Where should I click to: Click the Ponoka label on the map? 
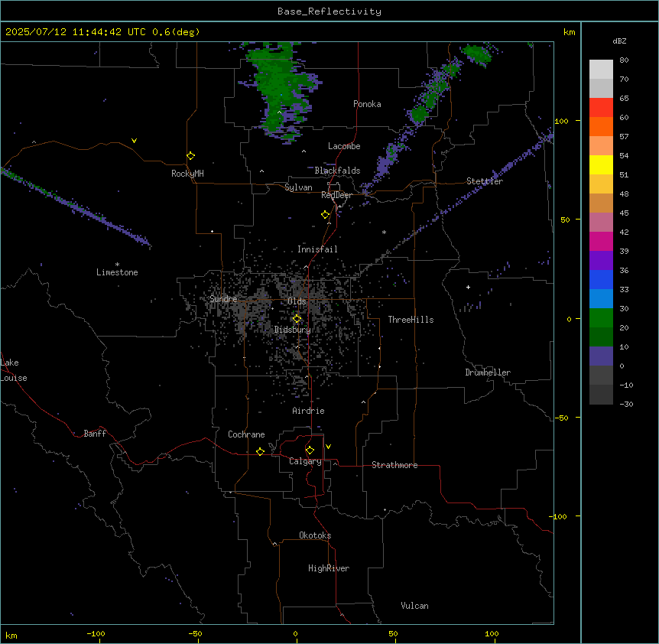(x=367, y=104)
